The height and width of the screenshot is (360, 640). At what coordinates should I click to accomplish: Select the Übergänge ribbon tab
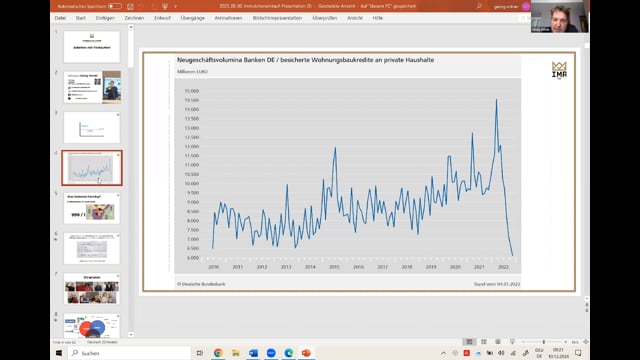click(193, 18)
